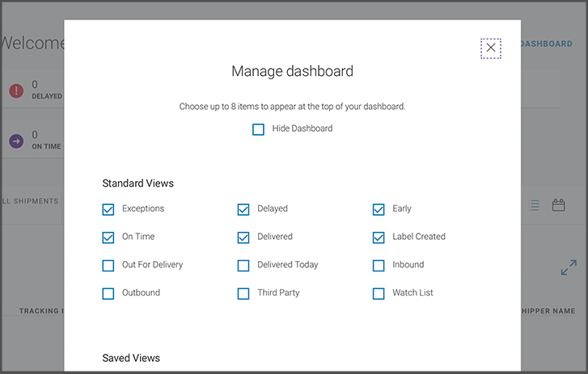Click the purple On Time arrow icon
588x374 pixels.
(16, 141)
